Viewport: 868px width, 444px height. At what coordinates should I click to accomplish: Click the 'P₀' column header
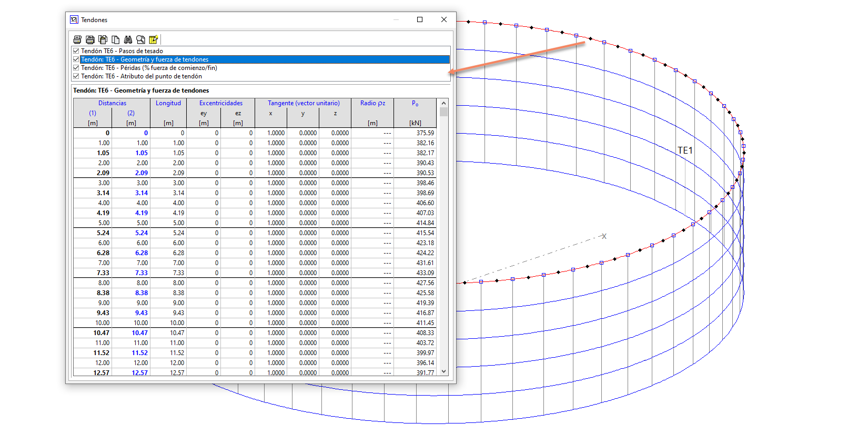(x=415, y=103)
